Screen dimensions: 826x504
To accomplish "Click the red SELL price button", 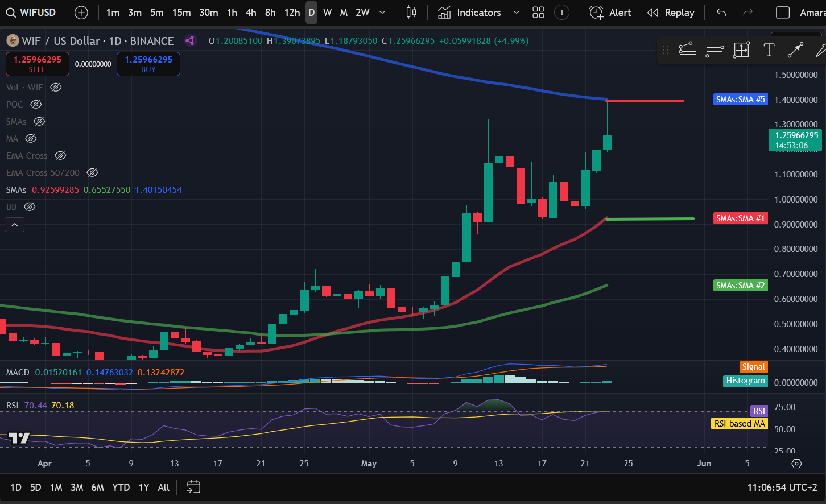I will [38, 64].
